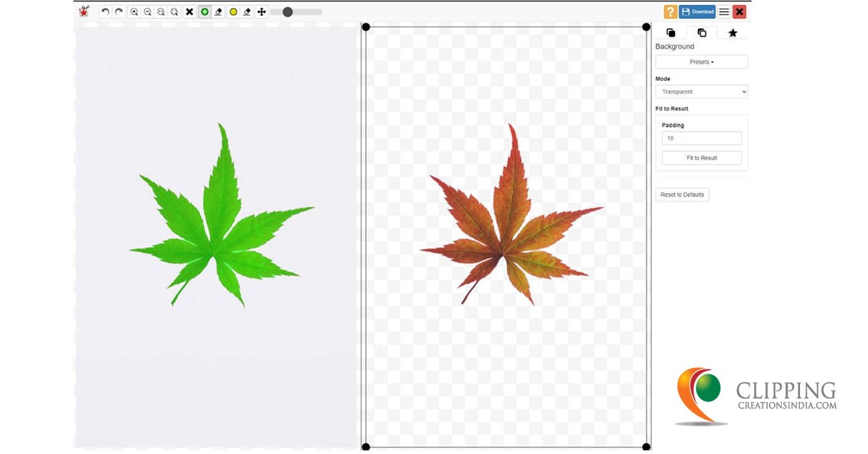Viewport: 868px width, 454px height.
Task: Select the Pan/Move tool
Action: (262, 12)
